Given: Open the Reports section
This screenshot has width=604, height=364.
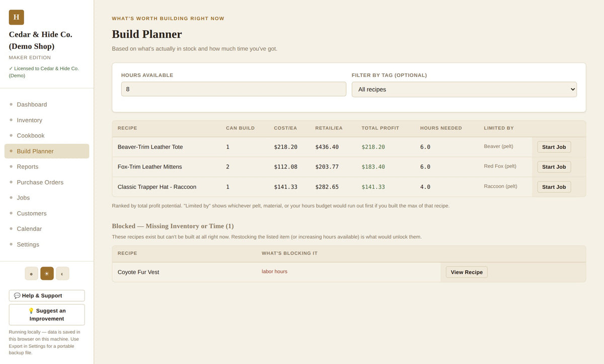Looking at the screenshot, I should pos(47,167).
